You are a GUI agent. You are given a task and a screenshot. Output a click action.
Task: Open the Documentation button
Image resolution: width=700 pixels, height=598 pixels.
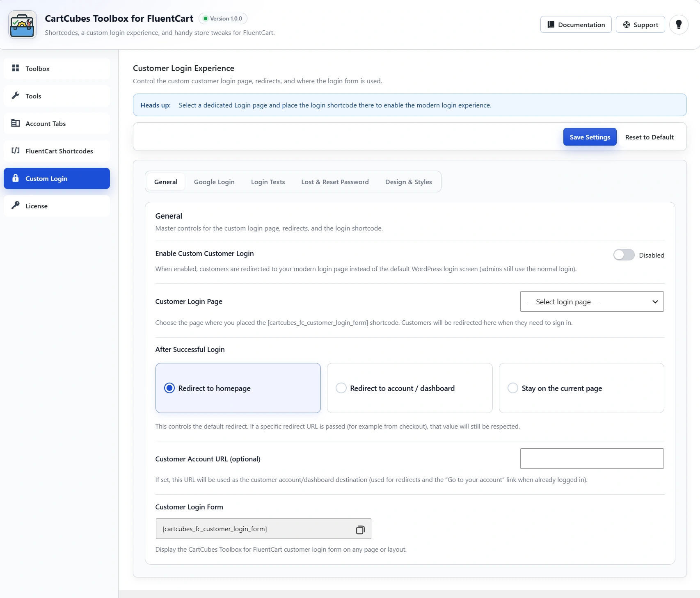pyautogui.click(x=576, y=25)
